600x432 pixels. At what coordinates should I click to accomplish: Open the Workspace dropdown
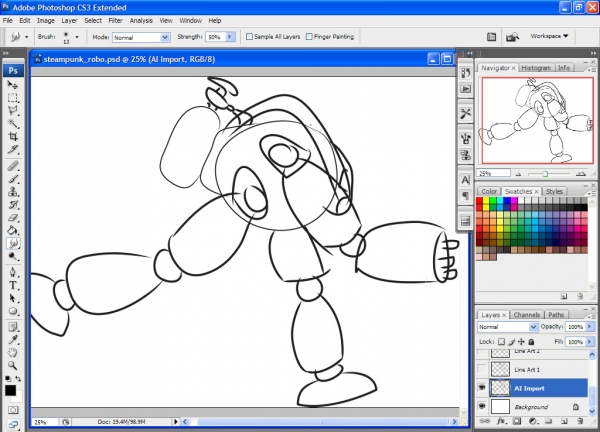(549, 36)
